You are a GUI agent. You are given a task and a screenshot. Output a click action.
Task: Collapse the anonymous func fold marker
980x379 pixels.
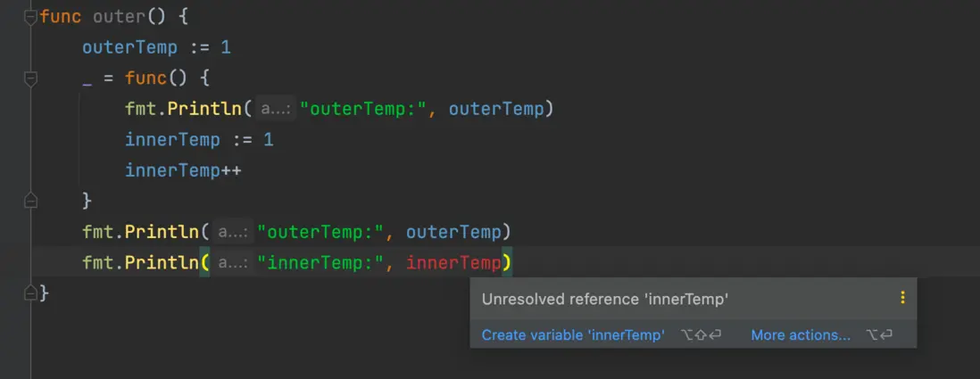[x=31, y=78]
